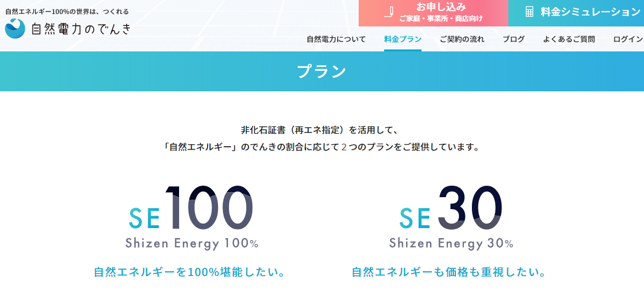Click the Shizen Energy 100% caption
The image size is (644, 290).
coord(192,244)
